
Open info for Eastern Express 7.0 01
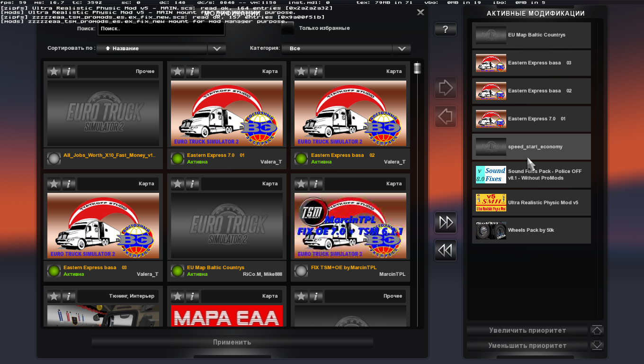click(x=192, y=72)
